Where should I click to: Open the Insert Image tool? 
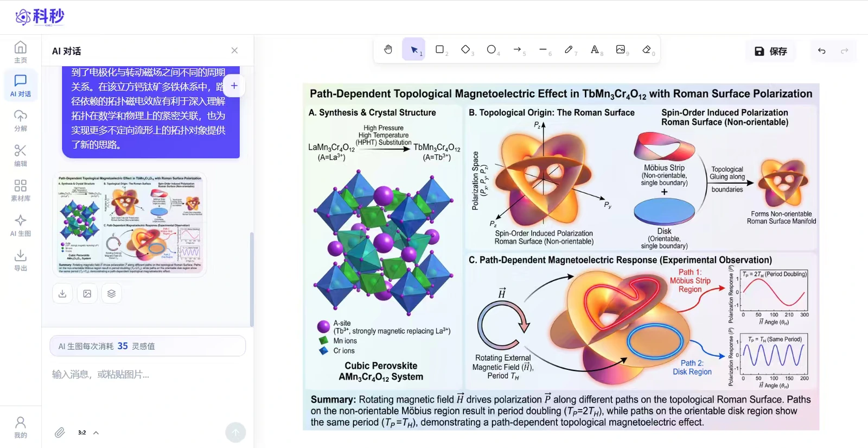[621, 49]
